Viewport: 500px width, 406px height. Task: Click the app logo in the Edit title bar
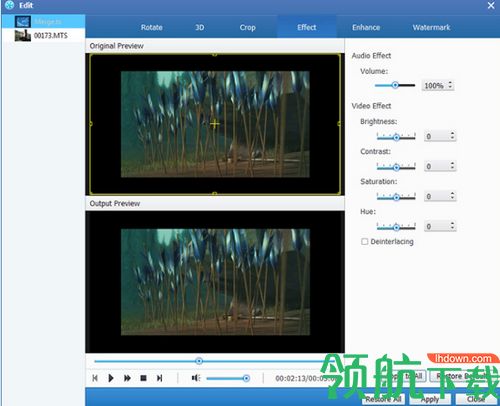point(9,5)
